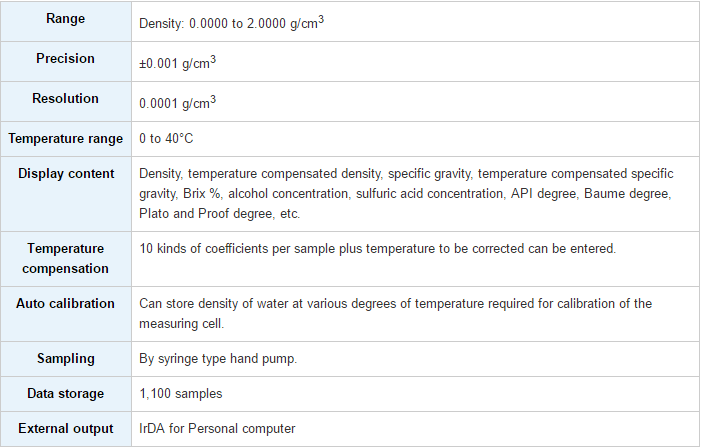The image size is (701, 448).
Task: Click the Auto calibration header
Action: click(65, 304)
